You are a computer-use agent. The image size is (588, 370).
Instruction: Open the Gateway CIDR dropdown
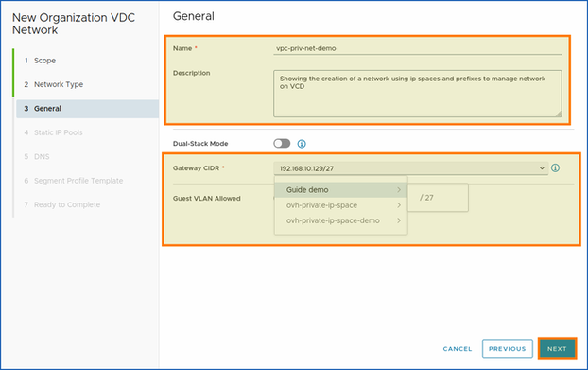(x=411, y=168)
